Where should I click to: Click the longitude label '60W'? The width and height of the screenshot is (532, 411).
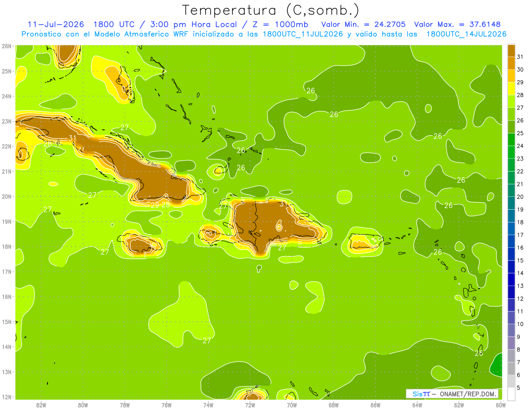(501, 405)
